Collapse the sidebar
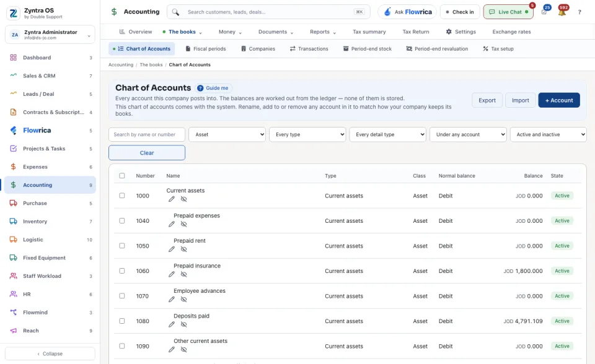Viewport: 595px width, 364px height. pos(50,353)
